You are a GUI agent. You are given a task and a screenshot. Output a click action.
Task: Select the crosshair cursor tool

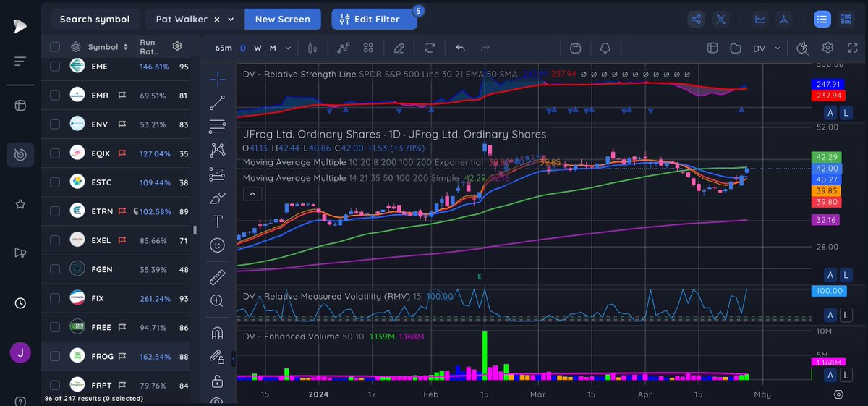point(217,78)
